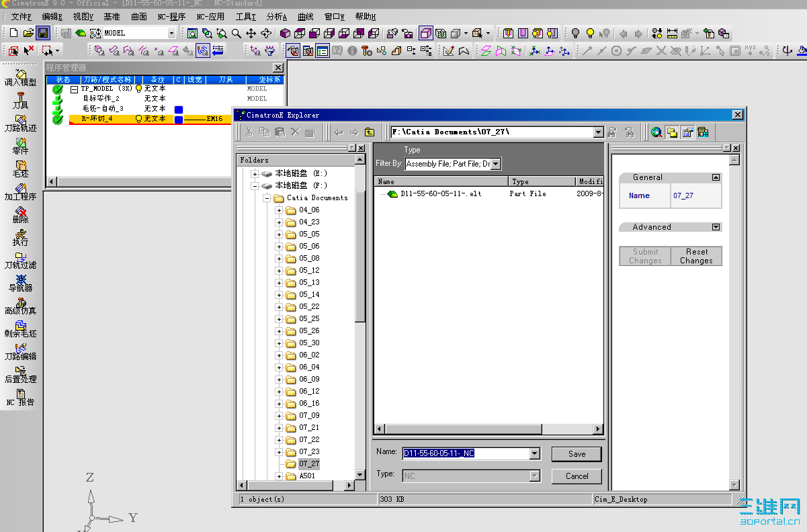
Task: Open the NC-程序 menu
Action: 172,17
